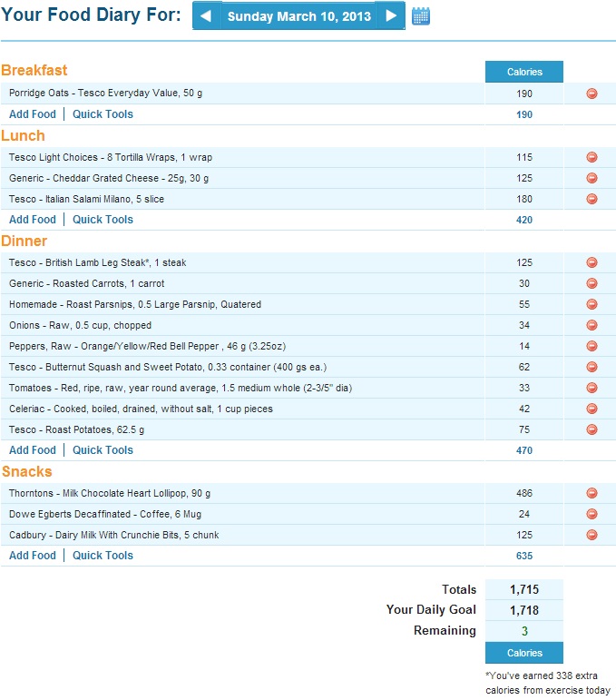Delete Onions Raw entry
This screenshot has height=700, width=616.
click(592, 325)
